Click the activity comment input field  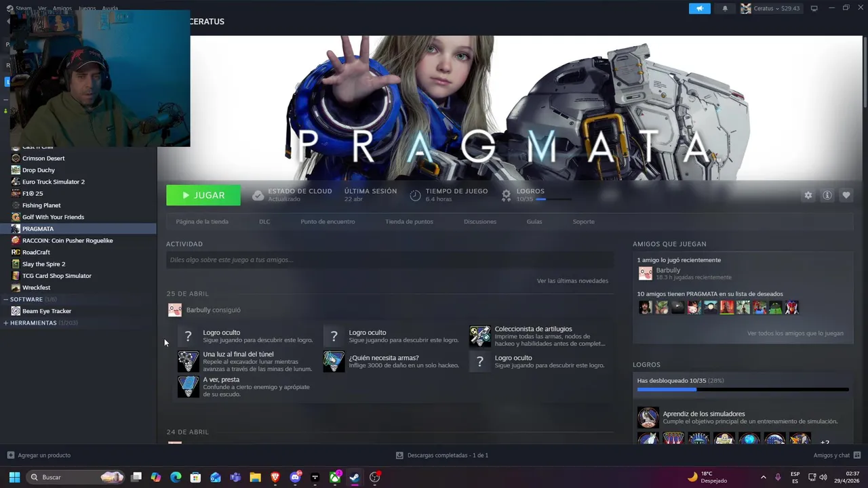(x=390, y=260)
